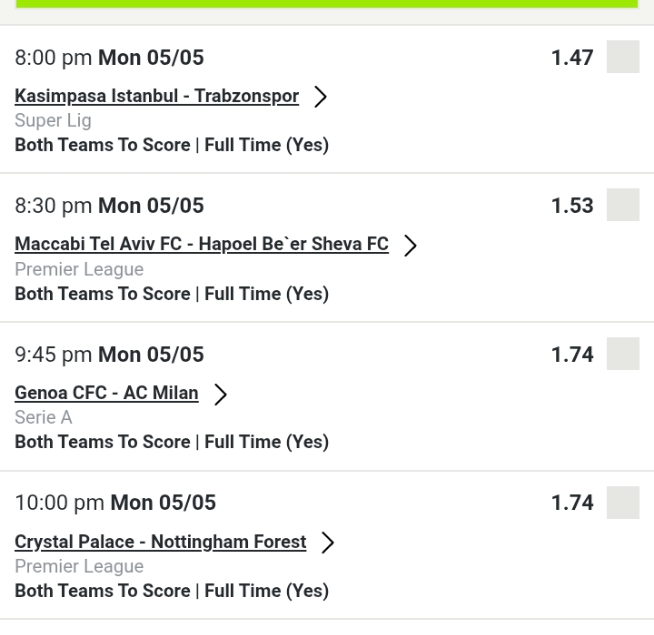654x635 pixels.
Task: Open Crystal Palace - Nottingham Forest match link
Action: coord(160,542)
